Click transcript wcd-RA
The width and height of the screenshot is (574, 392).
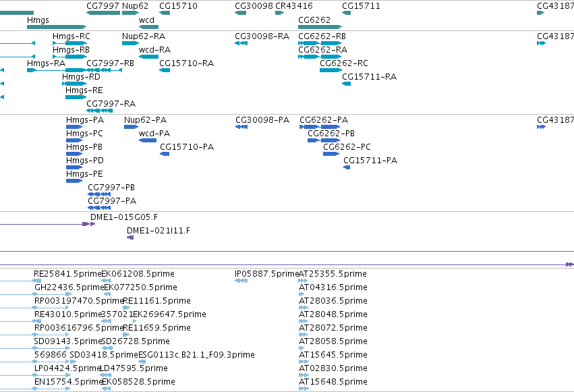pyautogui.click(x=148, y=57)
